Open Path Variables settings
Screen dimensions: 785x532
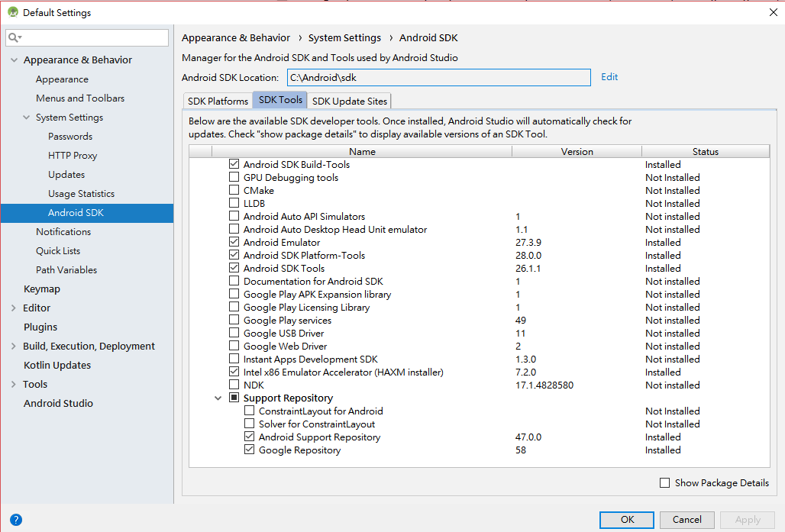(x=66, y=269)
